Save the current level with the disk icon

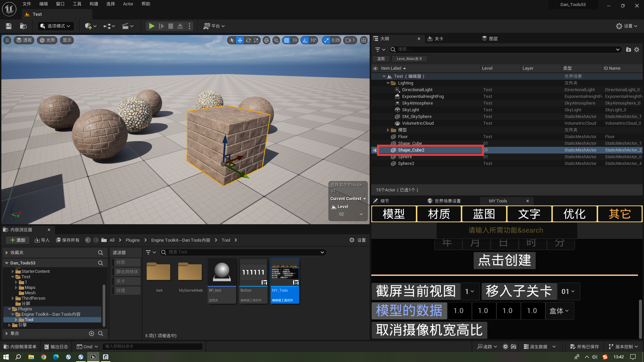pyautogui.click(x=9, y=26)
